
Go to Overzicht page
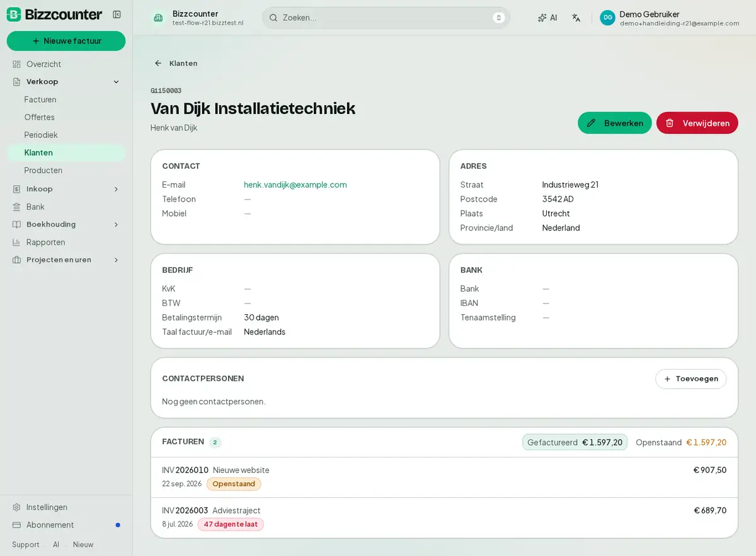coord(66,64)
